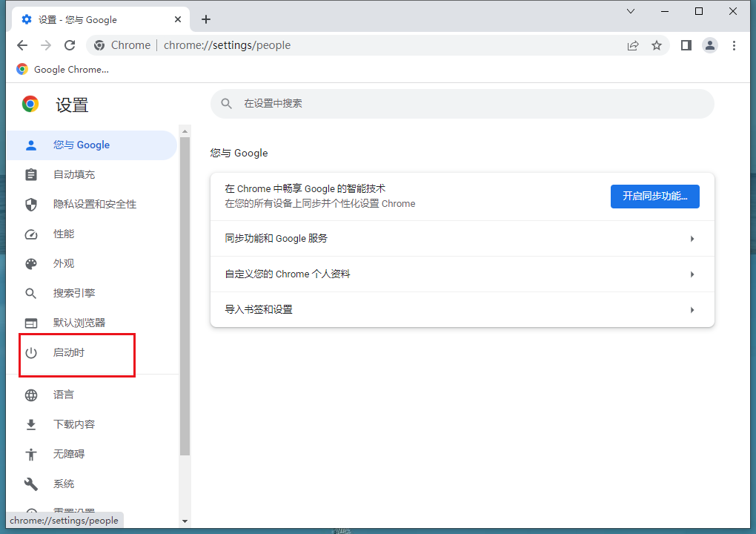Open 搜索引擎 settings
The image size is (756, 534).
[92, 293]
